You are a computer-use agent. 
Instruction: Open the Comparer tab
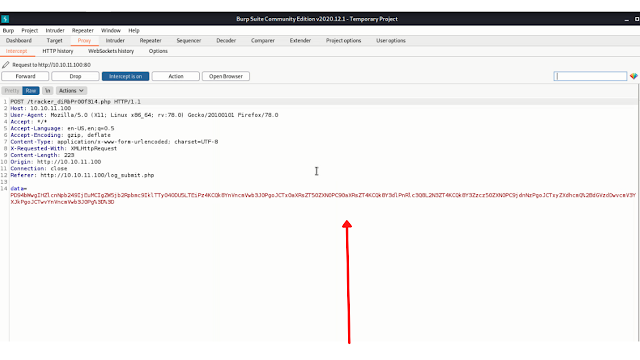click(262, 40)
